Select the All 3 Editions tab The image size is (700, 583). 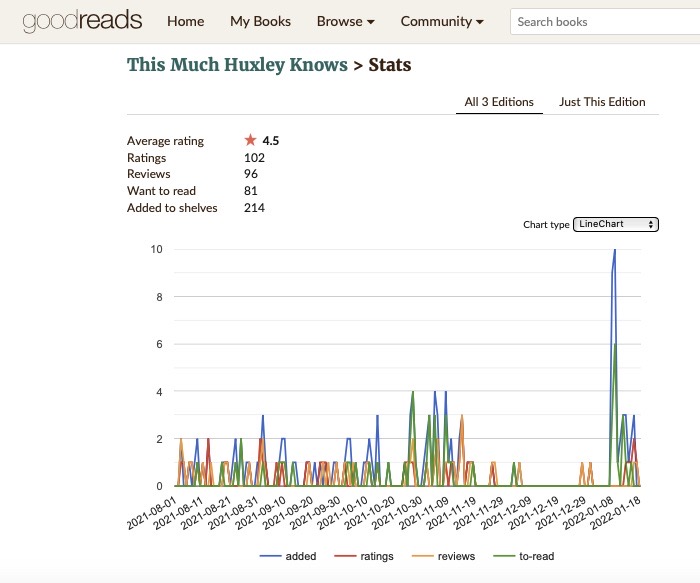point(499,102)
